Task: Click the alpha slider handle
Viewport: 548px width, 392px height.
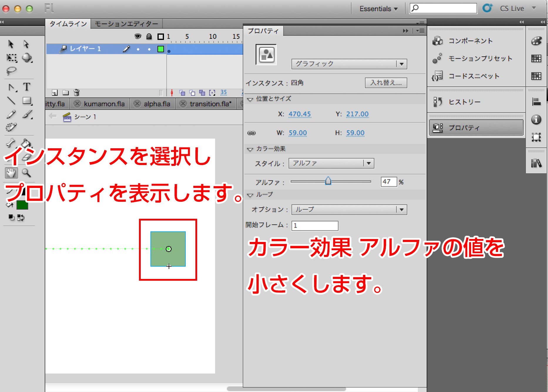Action: (328, 181)
